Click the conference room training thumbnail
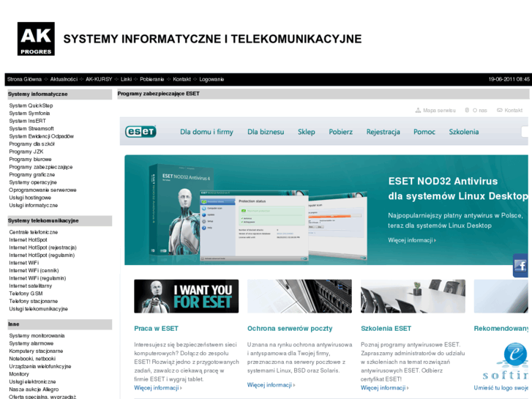 point(413,296)
